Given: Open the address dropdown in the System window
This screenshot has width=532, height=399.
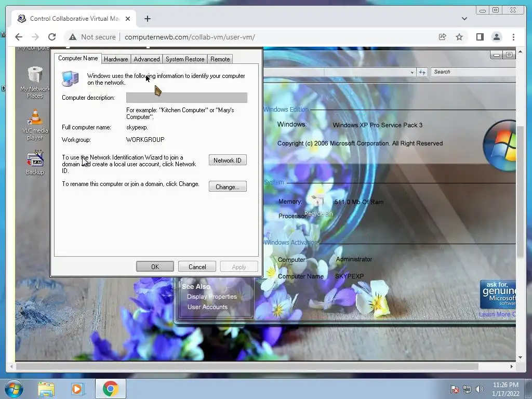Looking at the screenshot, I should point(412,72).
